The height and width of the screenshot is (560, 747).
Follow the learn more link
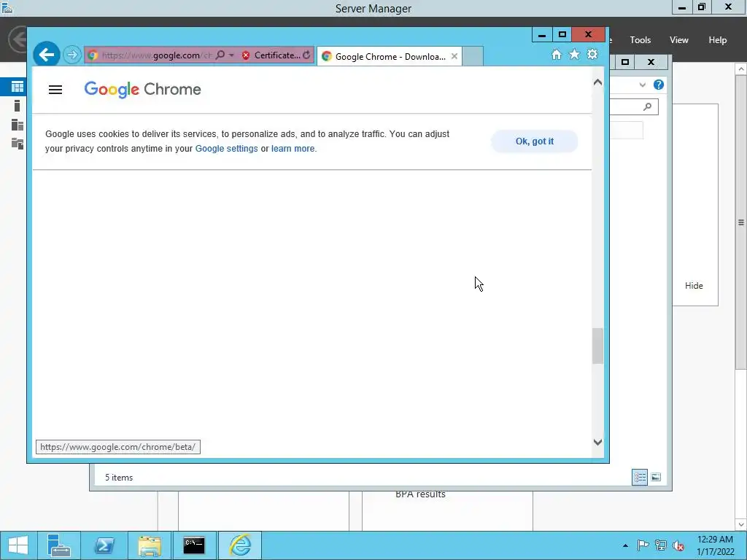click(x=293, y=149)
